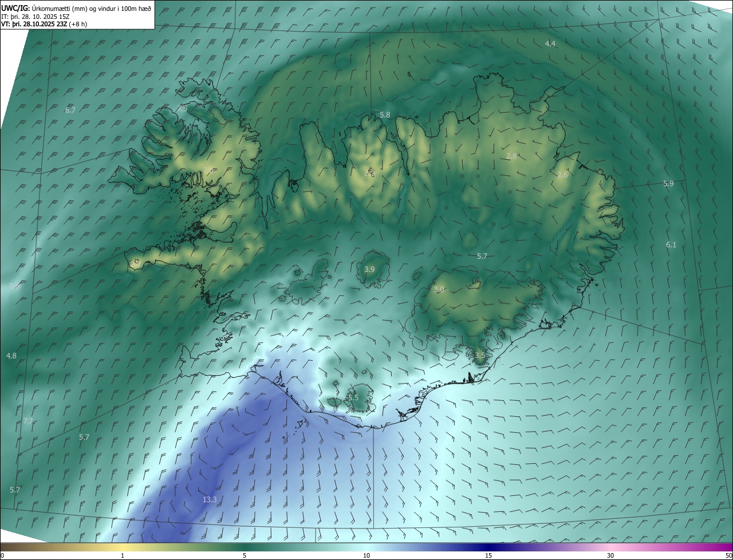
Task: Click the map value label '5.8'
Action: pyautogui.click(x=385, y=115)
